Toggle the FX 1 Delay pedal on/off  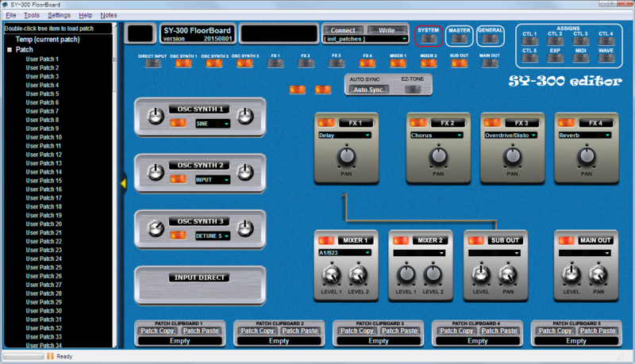tap(326, 123)
